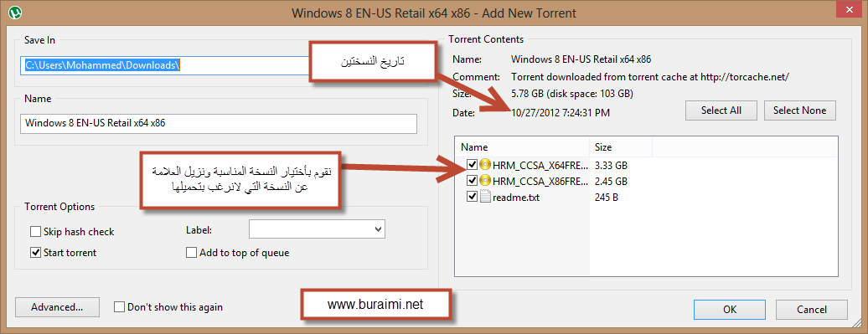Click the readme.txt document icon

click(485, 197)
